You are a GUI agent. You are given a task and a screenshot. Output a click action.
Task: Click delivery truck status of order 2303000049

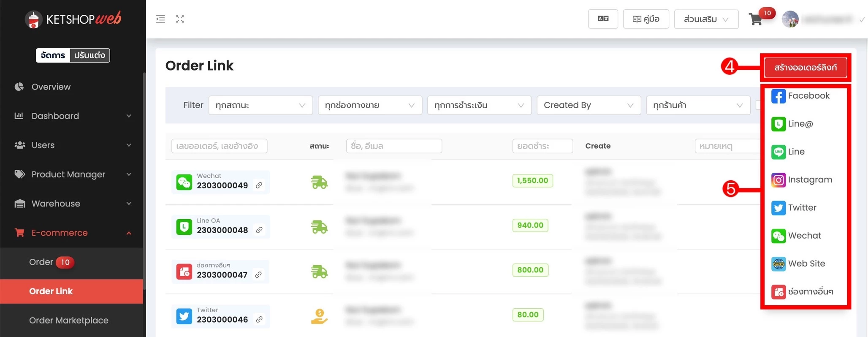point(319,182)
